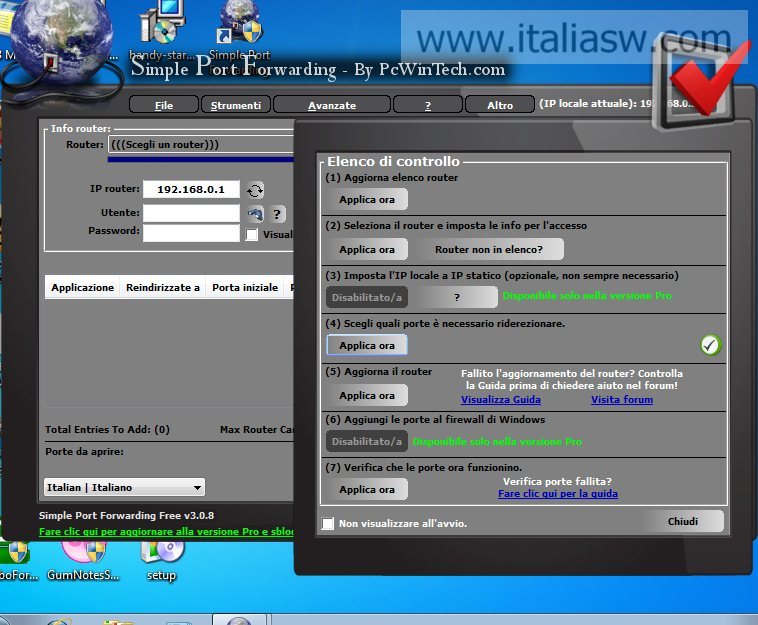The height and width of the screenshot is (625, 758).
Task: Open the question mark help menu
Action: click(x=427, y=105)
